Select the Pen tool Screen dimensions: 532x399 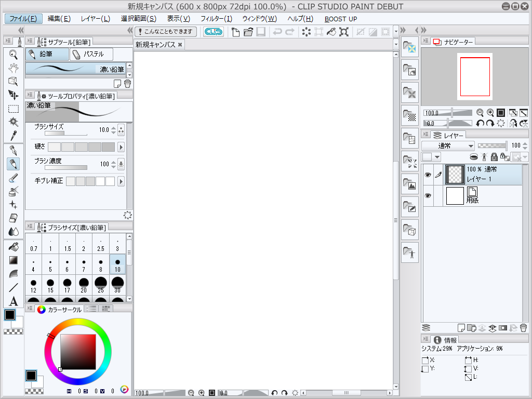point(13,151)
